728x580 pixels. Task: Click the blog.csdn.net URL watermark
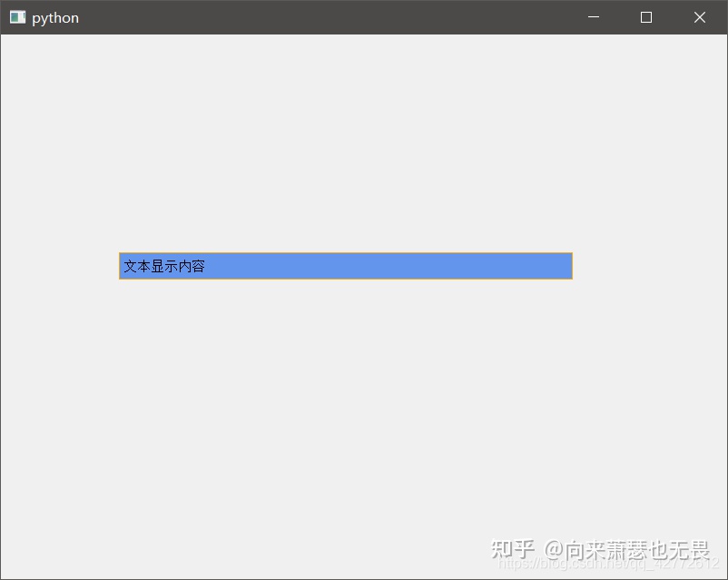(x=608, y=564)
